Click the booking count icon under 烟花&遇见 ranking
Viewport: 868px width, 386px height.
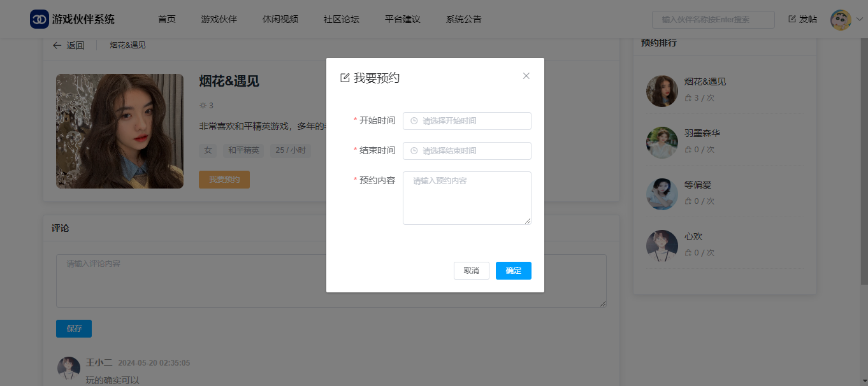click(x=688, y=98)
